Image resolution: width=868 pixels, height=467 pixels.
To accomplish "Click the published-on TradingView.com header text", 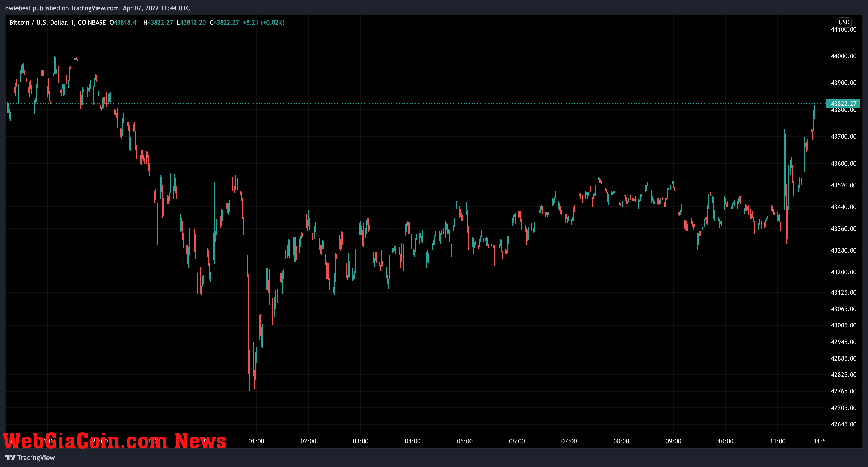I will click(x=97, y=8).
